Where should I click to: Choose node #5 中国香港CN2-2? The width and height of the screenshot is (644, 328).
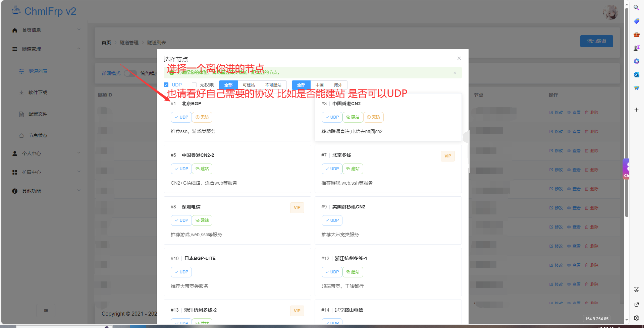[x=237, y=169]
